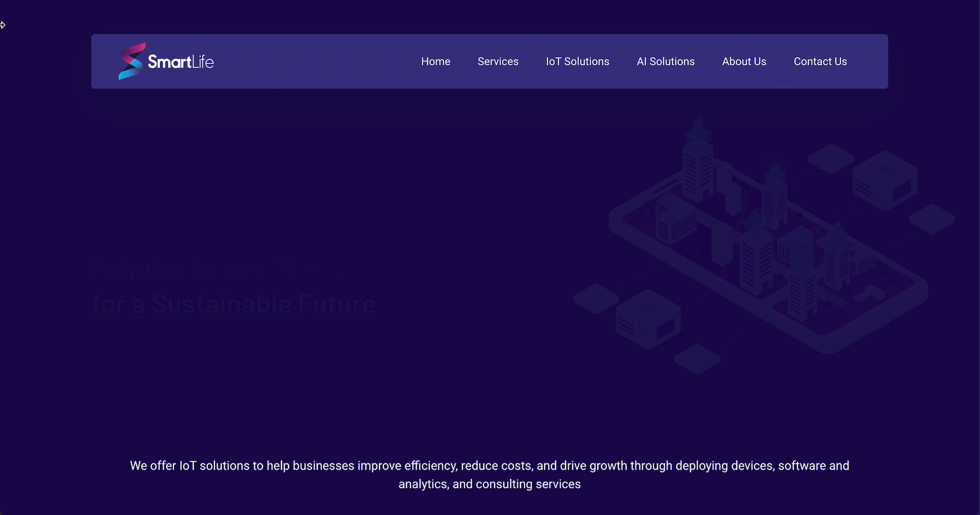The width and height of the screenshot is (980, 515).
Task: Click the faded "Building Smart Cities" heading
Action: pos(217,270)
